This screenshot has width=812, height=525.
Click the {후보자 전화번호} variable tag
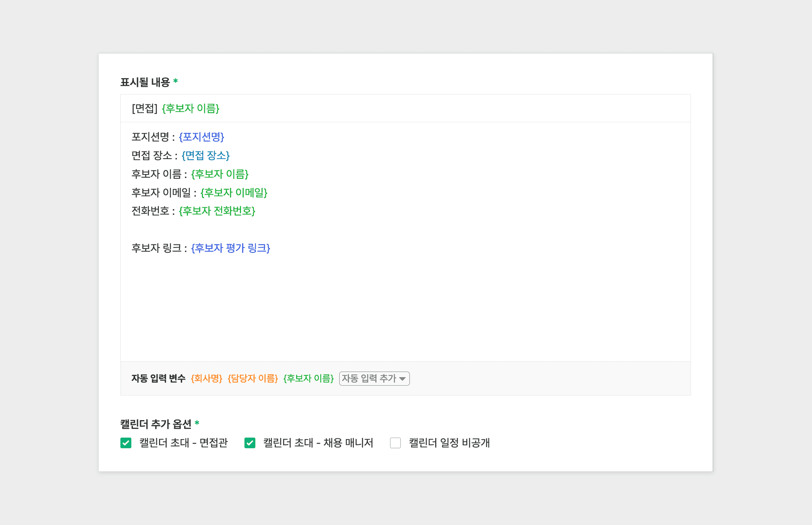click(217, 211)
